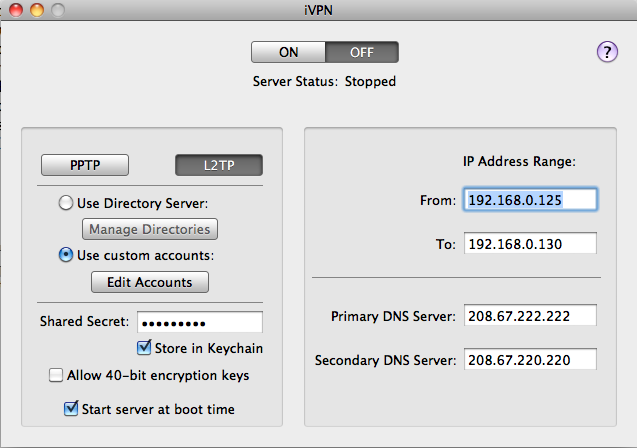Click the IP range To field
The width and height of the screenshot is (637, 448).
pyautogui.click(x=530, y=243)
